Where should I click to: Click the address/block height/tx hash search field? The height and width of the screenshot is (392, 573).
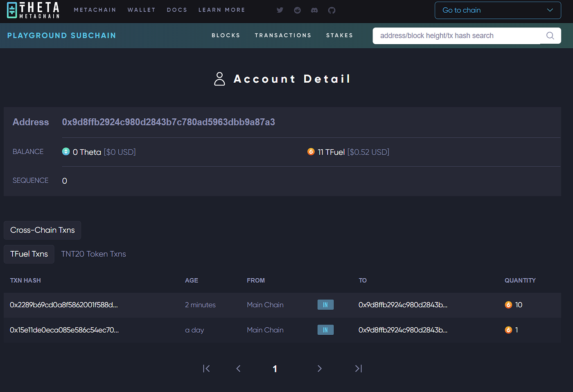tap(456, 36)
